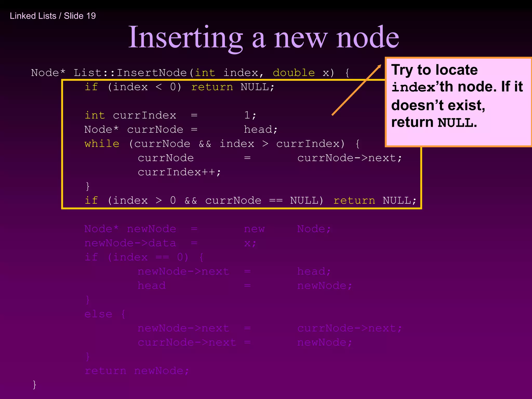This screenshot has height=399, width=532.
Task: Click the dimmed 'newNode->data = x' line
Action: click(170, 243)
